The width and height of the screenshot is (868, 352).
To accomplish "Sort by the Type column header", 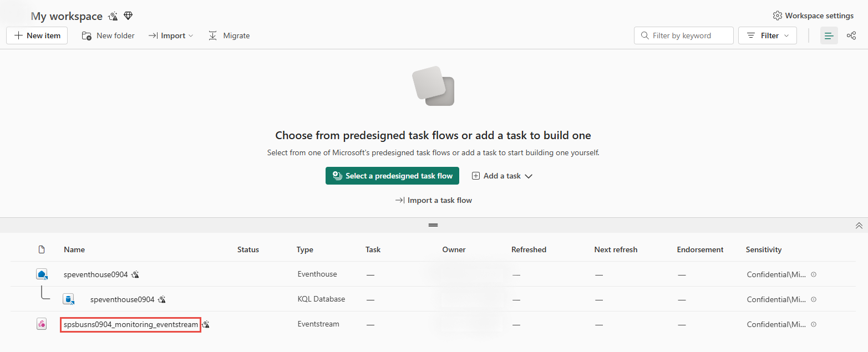I will coord(305,249).
